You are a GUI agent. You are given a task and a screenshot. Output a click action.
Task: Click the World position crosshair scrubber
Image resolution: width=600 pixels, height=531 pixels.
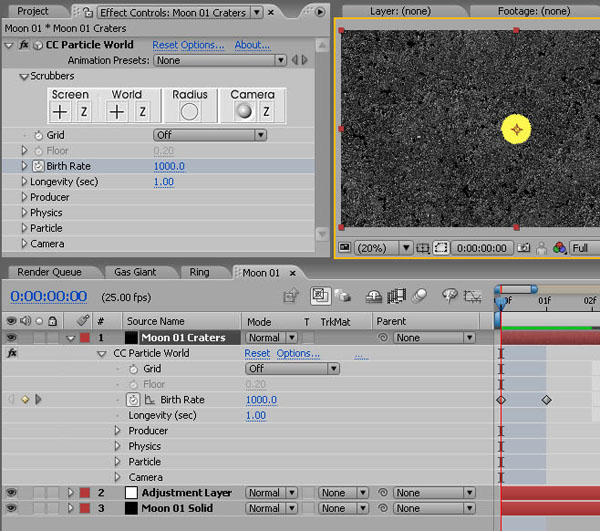pyautogui.click(x=117, y=112)
